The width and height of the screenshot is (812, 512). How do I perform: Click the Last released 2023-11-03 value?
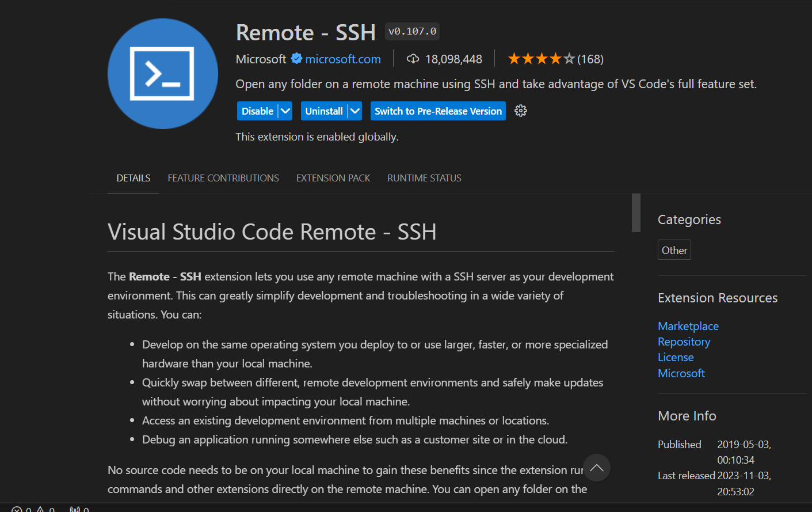(744, 483)
